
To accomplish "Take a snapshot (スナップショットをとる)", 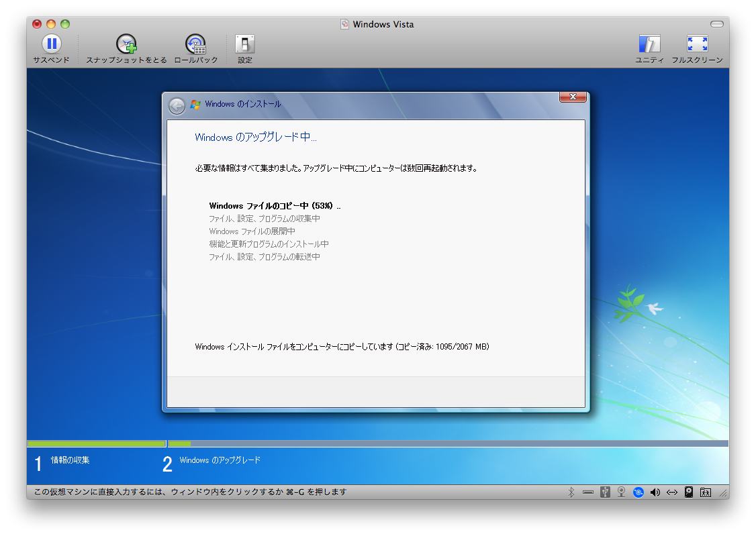I will click(126, 44).
